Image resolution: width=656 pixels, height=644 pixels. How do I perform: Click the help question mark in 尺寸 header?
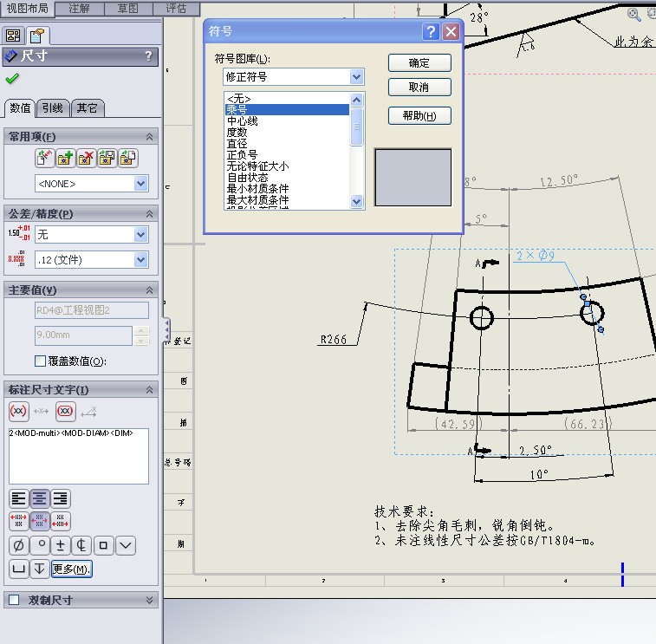[x=148, y=56]
